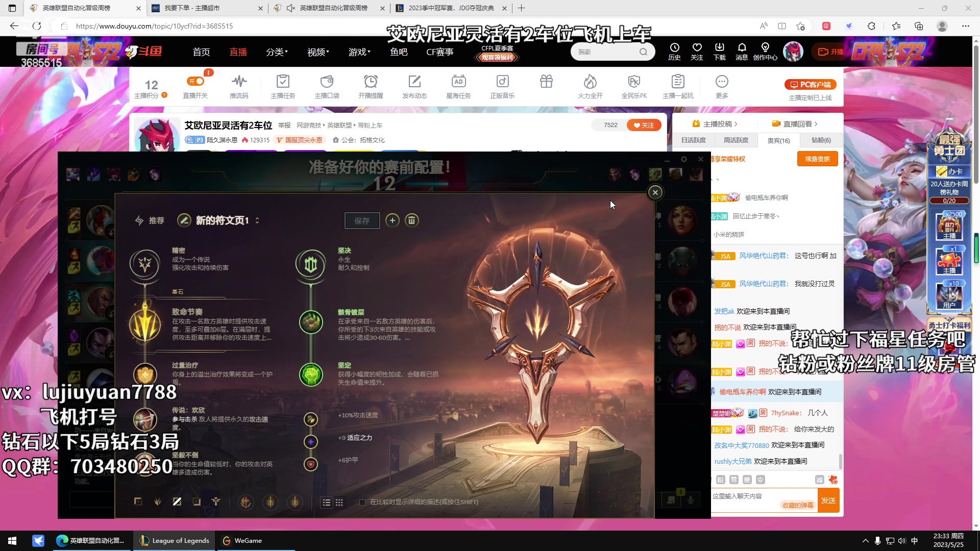
Task: Open 推流码 stream key tool
Action: pos(239,86)
